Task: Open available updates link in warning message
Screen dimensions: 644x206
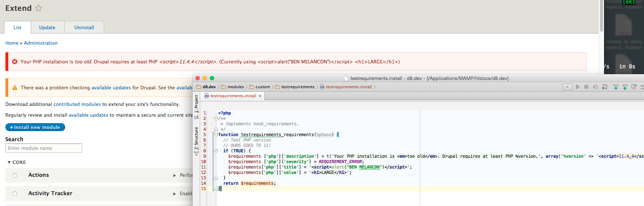Action: pyautogui.click(x=111, y=88)
